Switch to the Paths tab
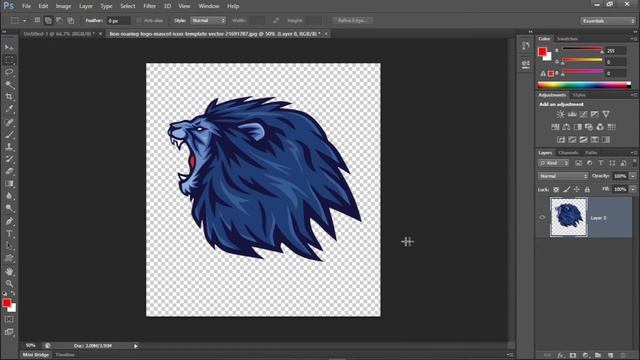Screen dimensions: 640x360 pyautogui.click(x=591, y=153)
